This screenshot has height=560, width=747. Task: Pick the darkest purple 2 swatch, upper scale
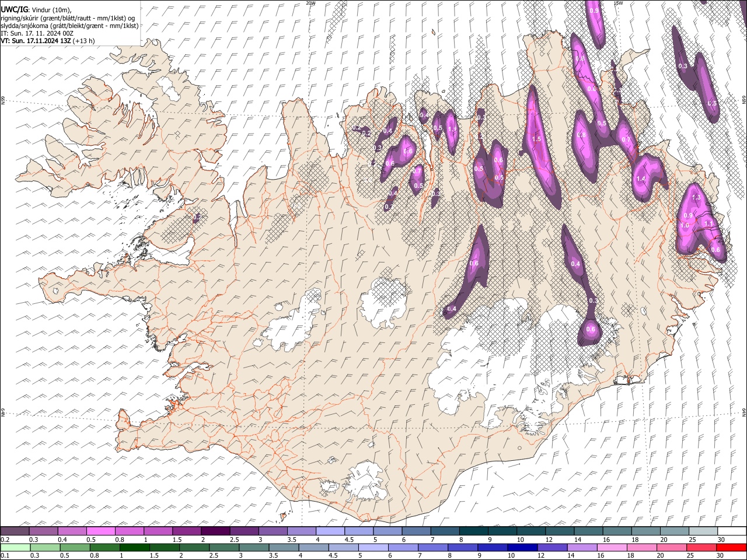[x=215, y=531]
